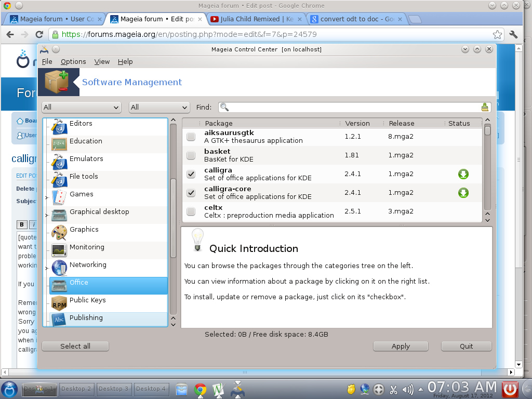Quit the Software Management window

click(x=466, y=346)
